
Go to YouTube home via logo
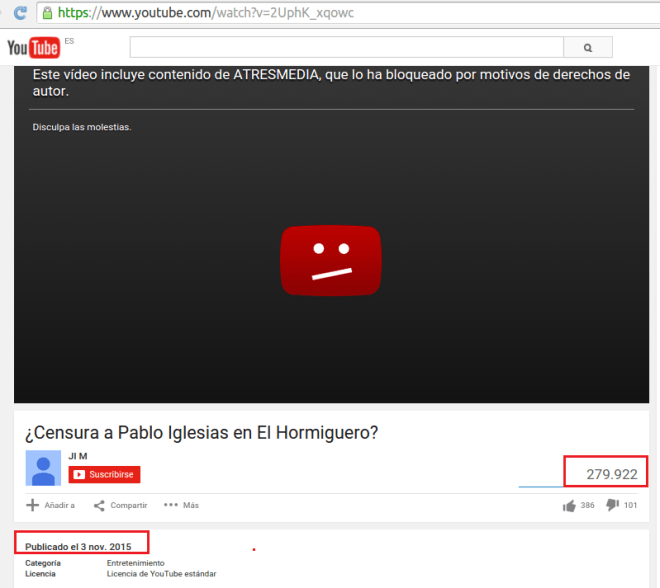coord(33,48)
